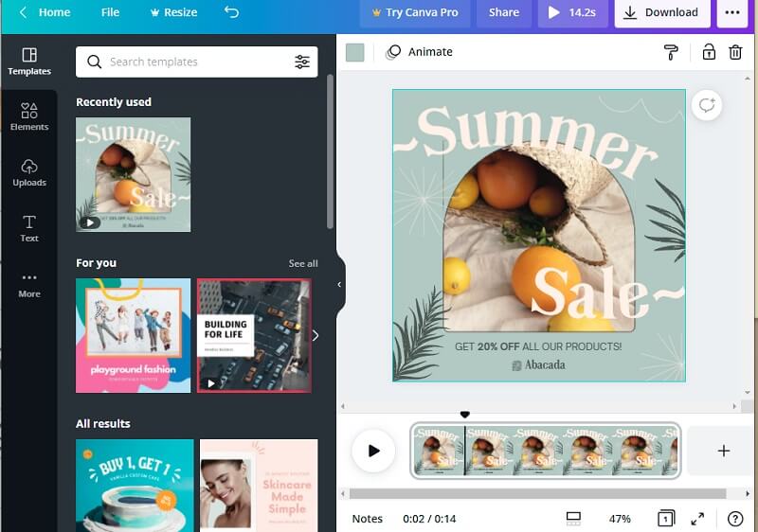Play the timeline preview
Image resolution: width=758 pixels, height=532 pixels.
(373, 451)
